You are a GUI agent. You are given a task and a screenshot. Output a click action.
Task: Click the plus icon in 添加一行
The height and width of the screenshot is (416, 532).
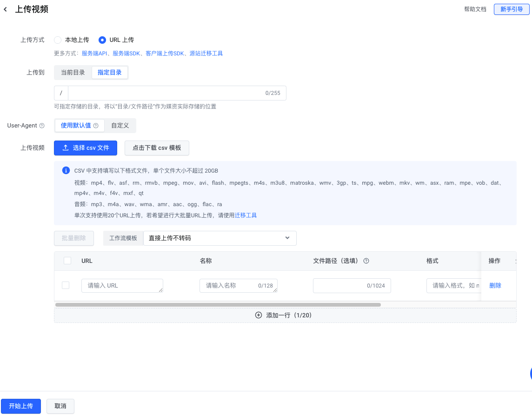259,315
